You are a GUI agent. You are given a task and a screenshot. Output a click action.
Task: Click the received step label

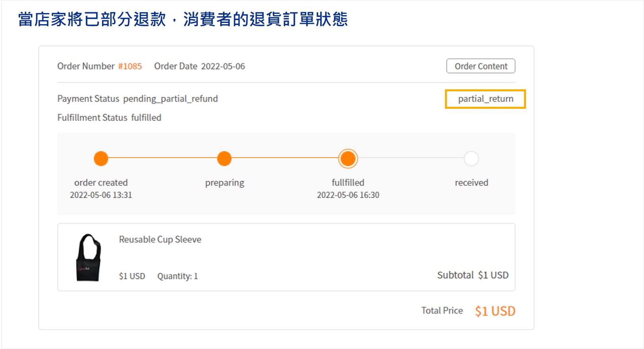click(472, 183)
